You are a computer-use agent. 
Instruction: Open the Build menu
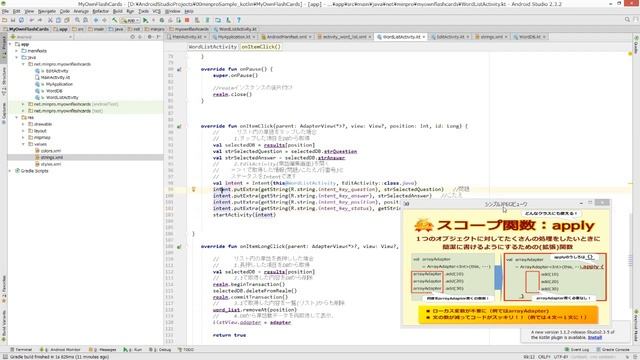[x=118, y=11]
